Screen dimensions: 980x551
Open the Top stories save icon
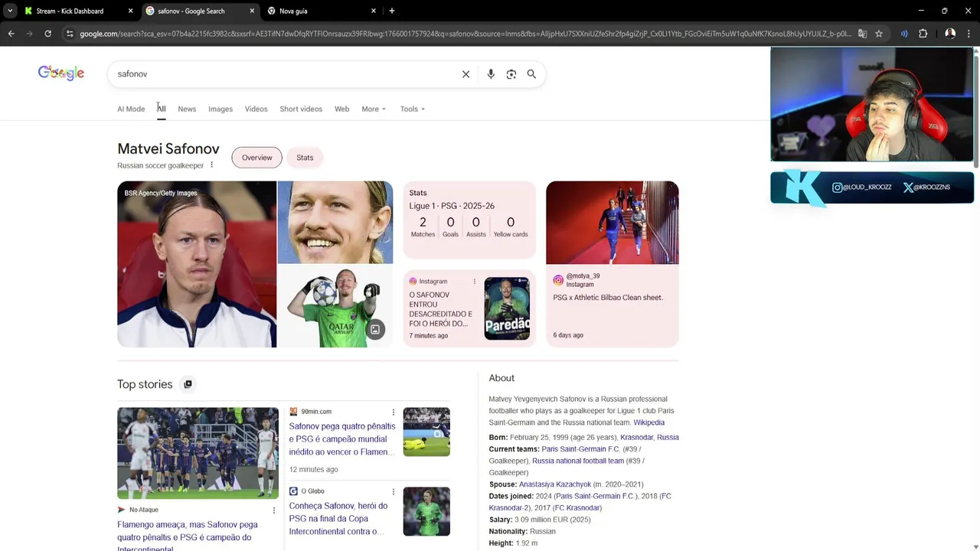point(188,384)
